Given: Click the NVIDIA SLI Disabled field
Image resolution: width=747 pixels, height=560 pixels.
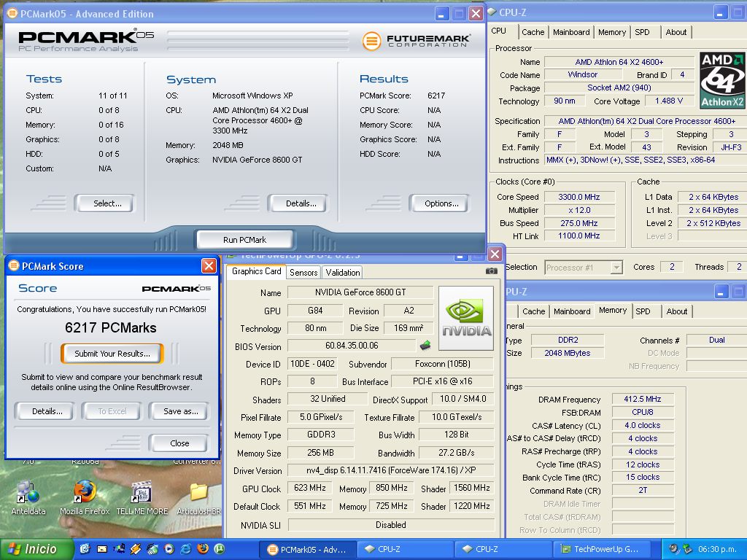Looking at the screenshot, I should [x=391, y=525].
